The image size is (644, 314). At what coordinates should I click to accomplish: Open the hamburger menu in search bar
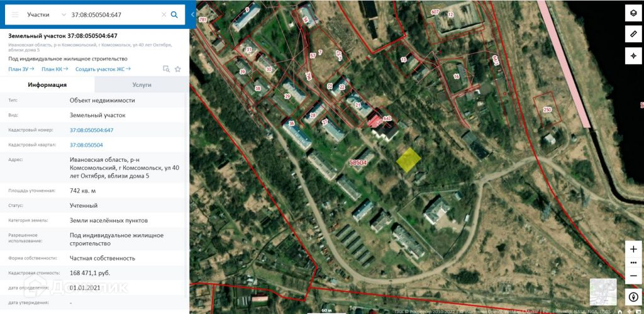click(15, 14)
